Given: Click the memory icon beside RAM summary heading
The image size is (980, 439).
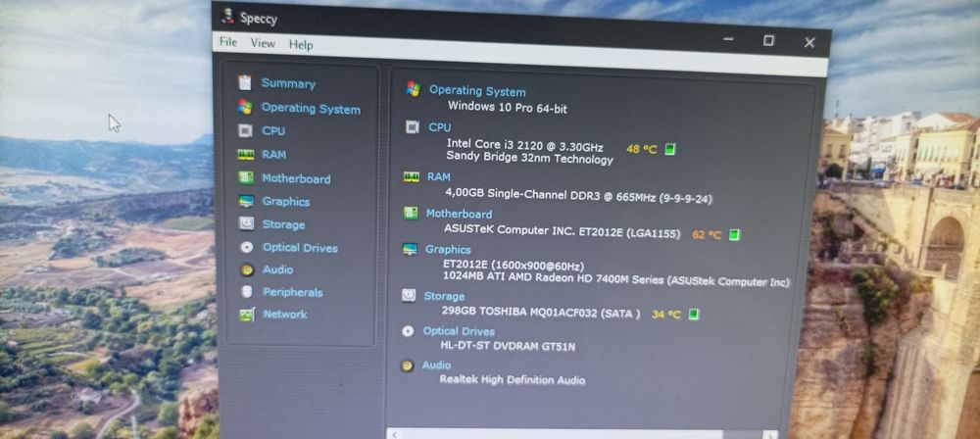Looking at the screenshot, I should coord(412,177).
